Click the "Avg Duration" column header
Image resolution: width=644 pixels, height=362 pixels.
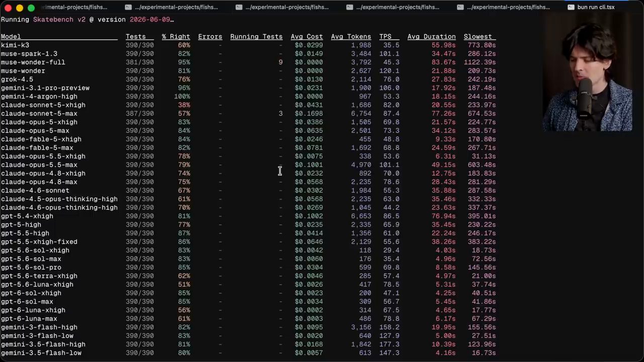pyautogui.click(x=432, y=37)
